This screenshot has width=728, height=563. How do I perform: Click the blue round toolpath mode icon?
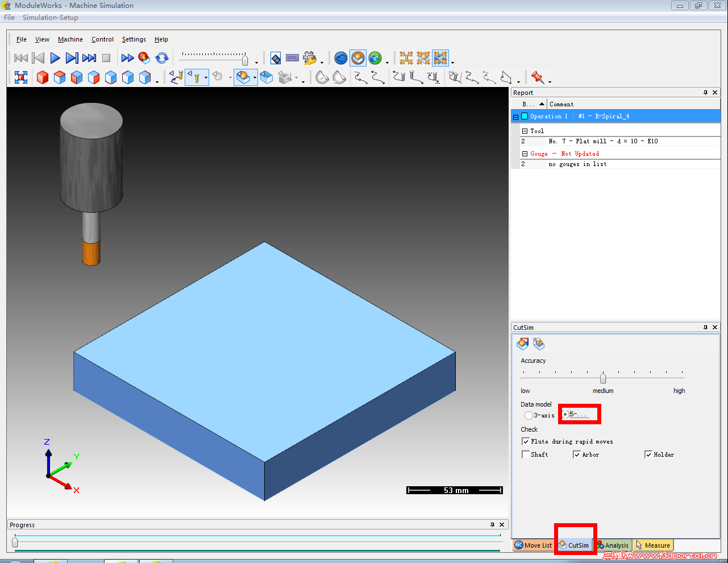click(x=341, y=58)
